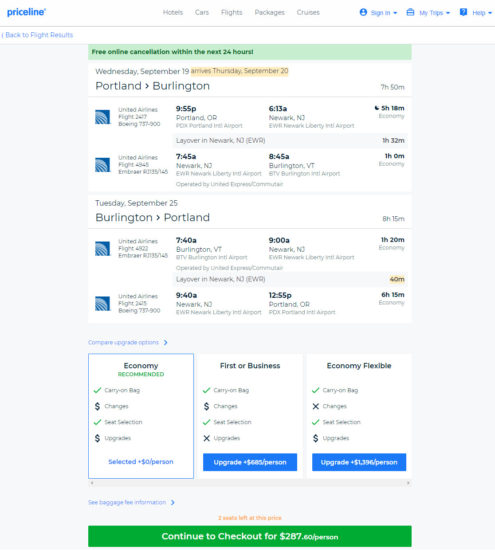Click Economy Seat Selection checkmark icon

[98, 422]
